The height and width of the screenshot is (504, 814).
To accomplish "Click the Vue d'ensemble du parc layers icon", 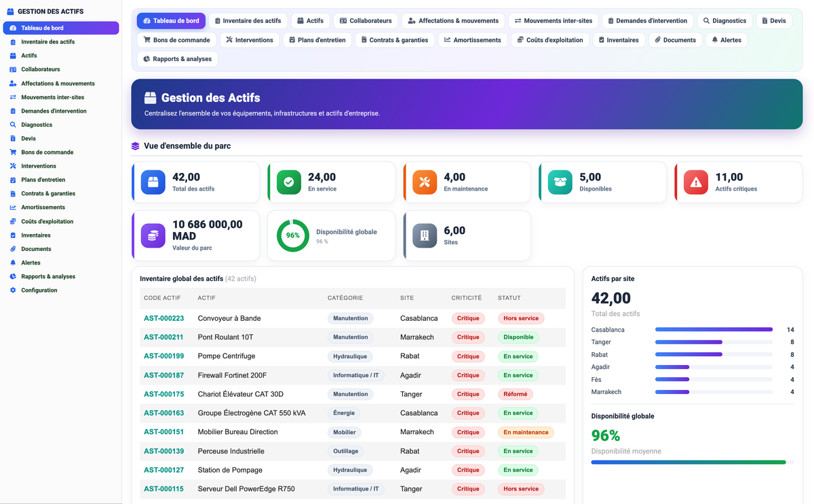I will click(x=136, y=146).
